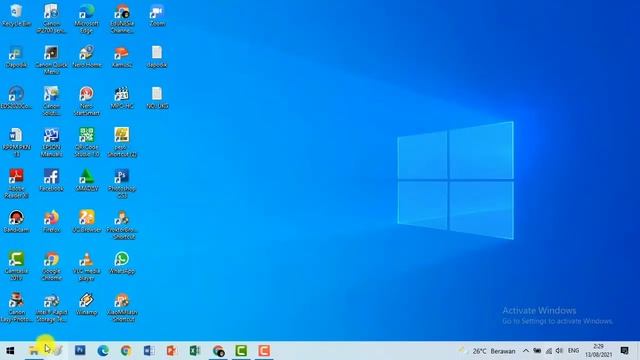Open Word document icon on desktop
Screen dimensions: 640x360
pyautogui.click(x=16, y=142)
